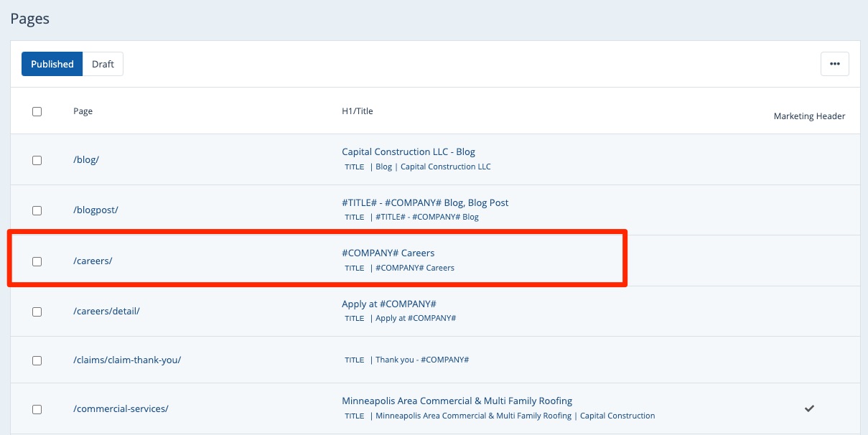Open Capital Construction LLC - Blog link
Viewport: 868px width, 435px height.
coord(408,151)
